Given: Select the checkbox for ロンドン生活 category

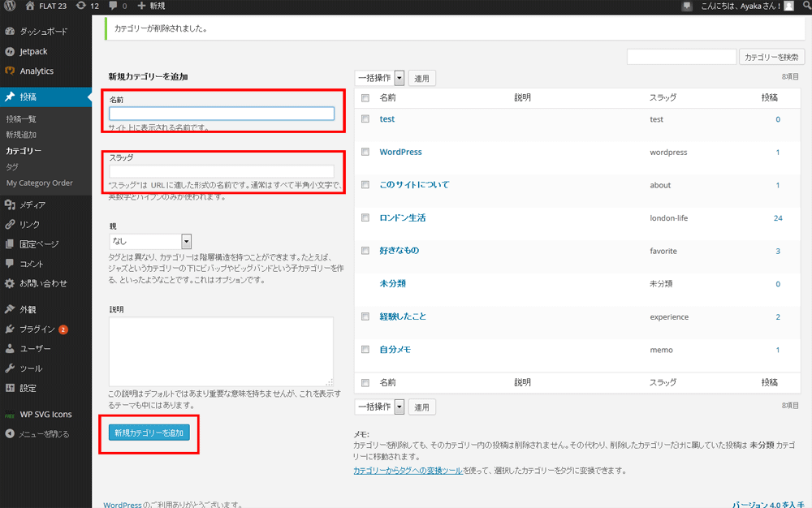Looking at the screenshot, I should [365, 217].
